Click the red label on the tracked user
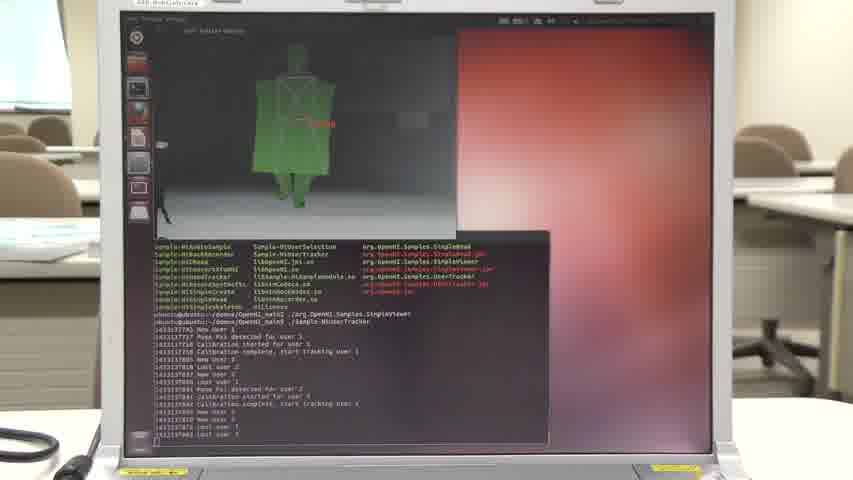853x480 pixels. (323, 125)
